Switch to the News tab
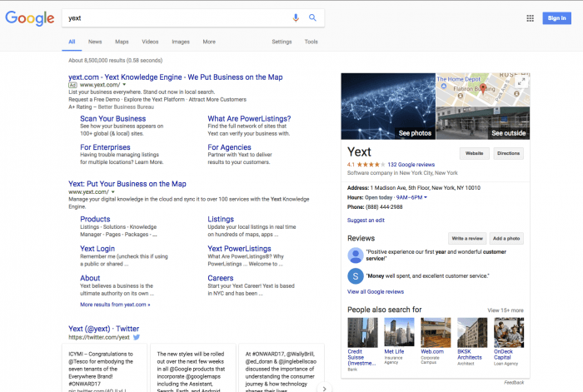Viewport: 583px width, 392px height. 95,42
